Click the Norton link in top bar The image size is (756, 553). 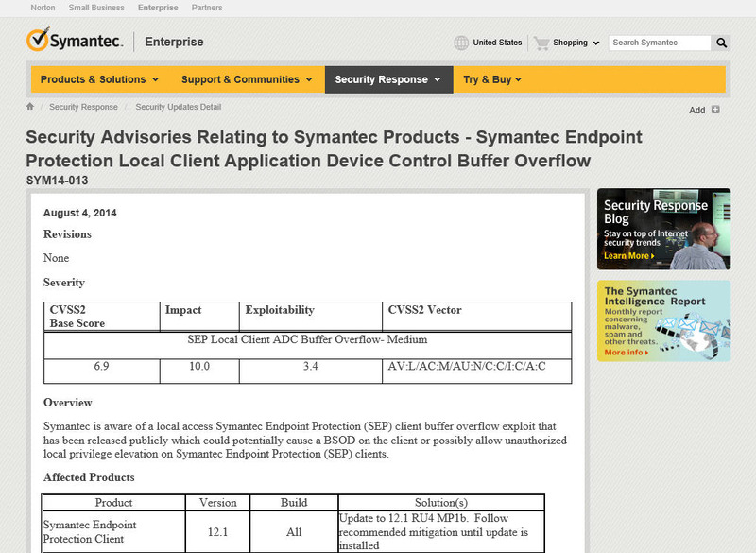[x=43, y=8]
